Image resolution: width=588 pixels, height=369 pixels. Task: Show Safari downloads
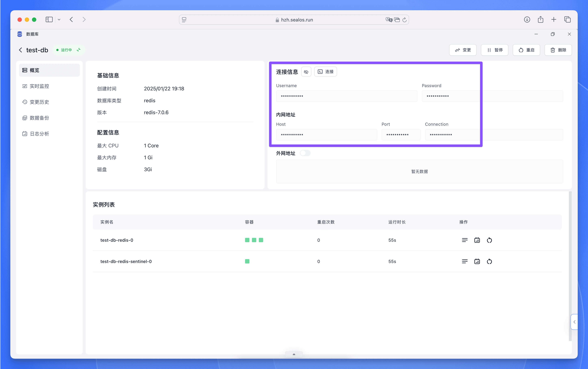click(527, 19)
